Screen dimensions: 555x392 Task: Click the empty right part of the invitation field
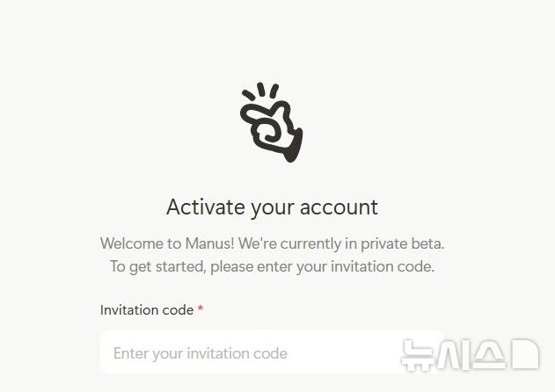[x=343, y=352]
